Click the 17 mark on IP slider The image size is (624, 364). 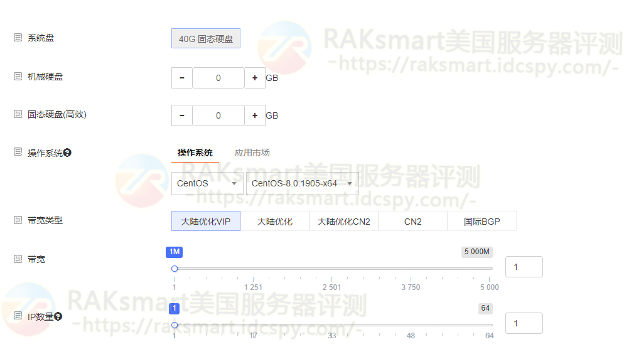(253, 336)
